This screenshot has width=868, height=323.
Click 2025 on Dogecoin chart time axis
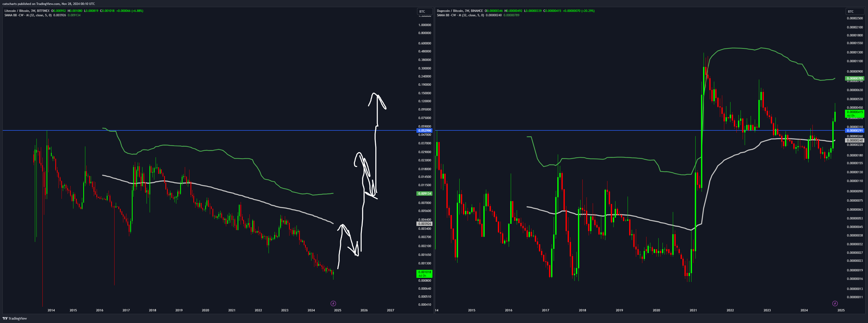841,310
